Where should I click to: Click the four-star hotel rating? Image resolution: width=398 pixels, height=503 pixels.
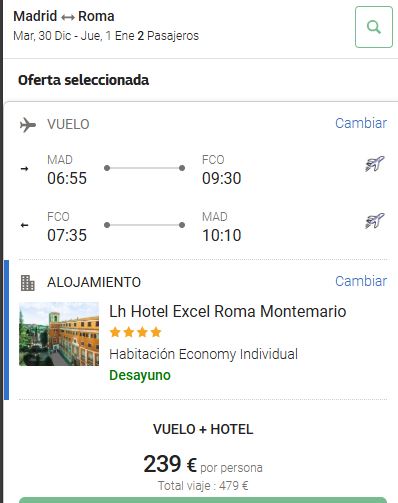click(x=135, y=332)
